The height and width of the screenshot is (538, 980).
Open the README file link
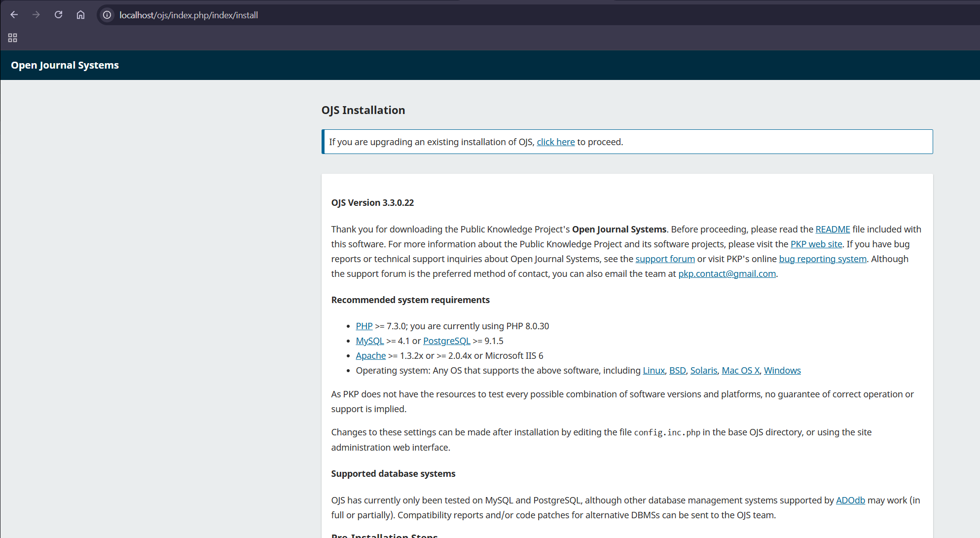(833, 230)
